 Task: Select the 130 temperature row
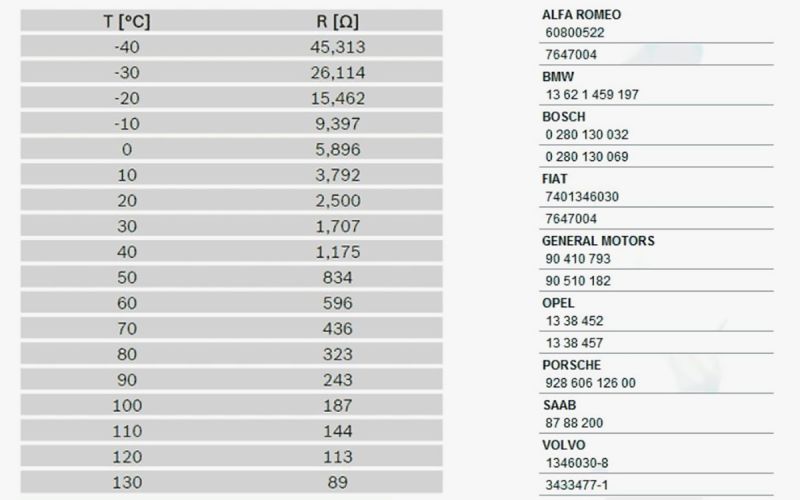tap(231, 482)
